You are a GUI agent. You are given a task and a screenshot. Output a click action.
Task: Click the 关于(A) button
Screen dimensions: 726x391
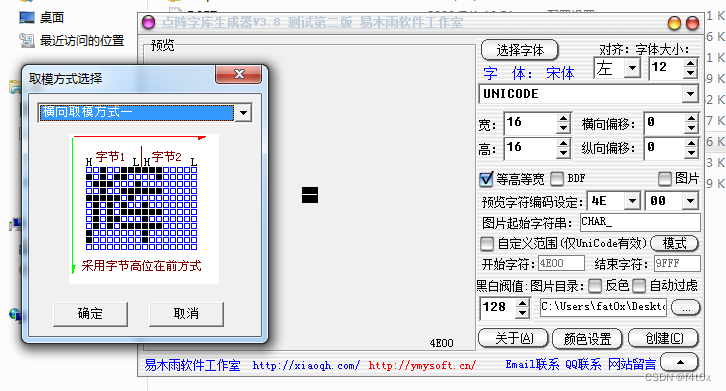(x=513, y=339)
